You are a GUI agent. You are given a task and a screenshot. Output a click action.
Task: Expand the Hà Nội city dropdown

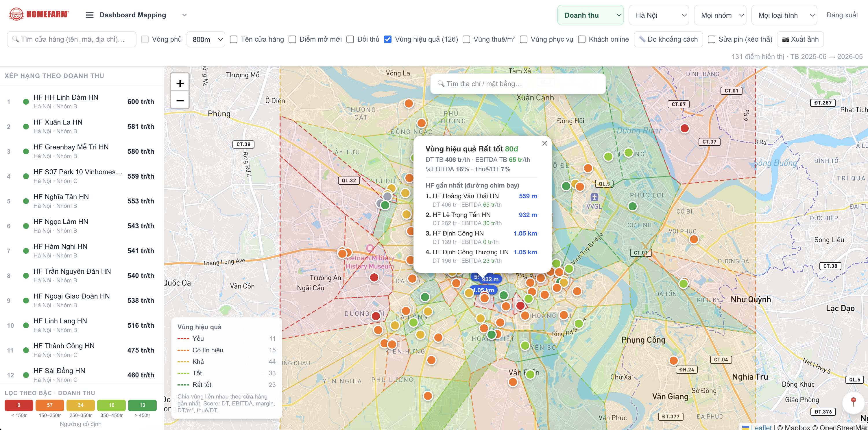pyautogui.click(x=659, y=15)
